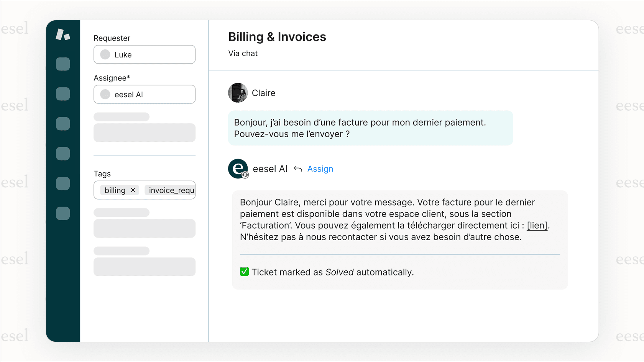
Task: Click the reply arrow beside eesel AI
Action: pos(298,169)
